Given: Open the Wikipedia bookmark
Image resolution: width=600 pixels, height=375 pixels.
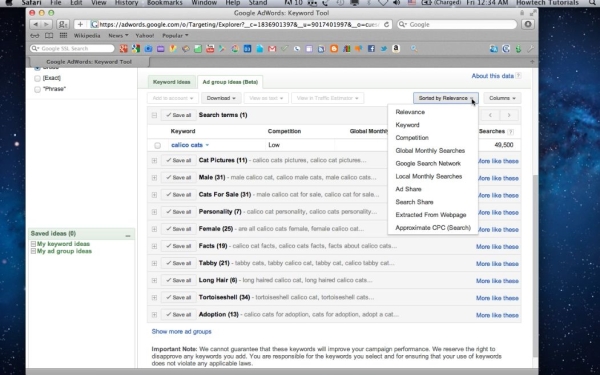Looking at the screenshot, I should pos(87,36).
